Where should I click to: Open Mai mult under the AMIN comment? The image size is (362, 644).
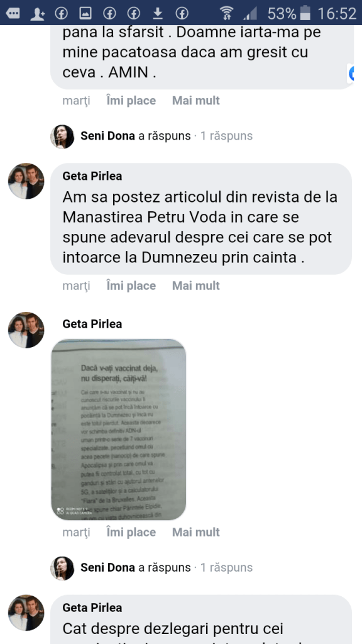coord(196,101)
